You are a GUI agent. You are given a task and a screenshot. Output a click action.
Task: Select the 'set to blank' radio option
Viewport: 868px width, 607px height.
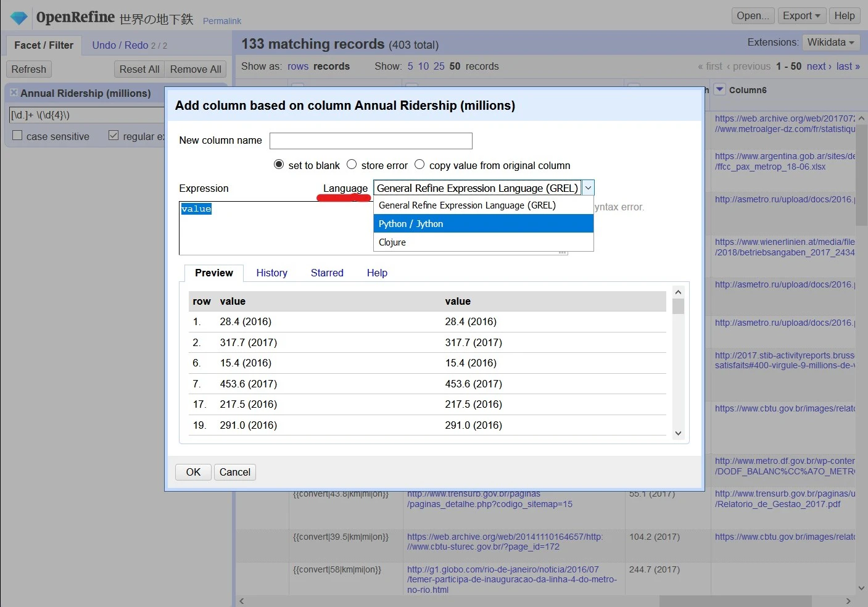(x=279, y=165)
